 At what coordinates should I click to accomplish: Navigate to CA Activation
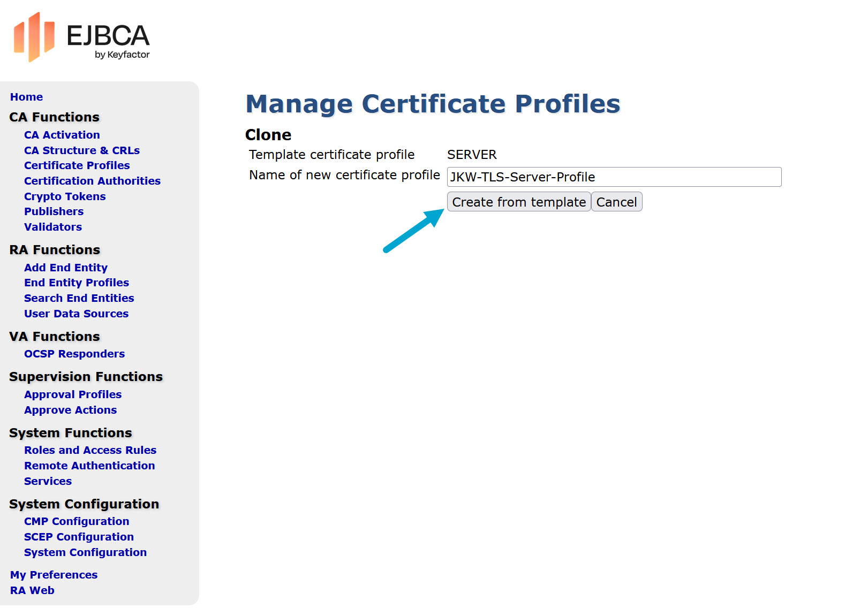(x=62, y=135)
